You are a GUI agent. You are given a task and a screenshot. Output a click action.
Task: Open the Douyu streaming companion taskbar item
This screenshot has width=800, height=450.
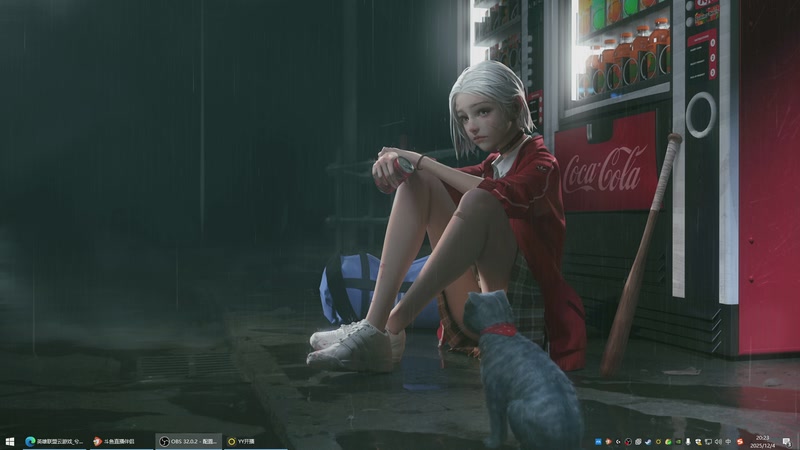(x=121, y=442)
